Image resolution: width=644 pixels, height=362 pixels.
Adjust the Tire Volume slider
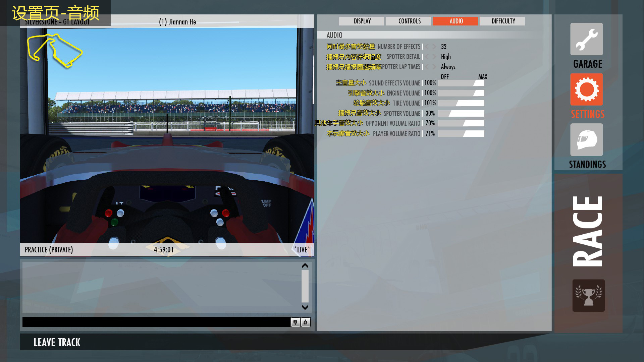(461, 103)
